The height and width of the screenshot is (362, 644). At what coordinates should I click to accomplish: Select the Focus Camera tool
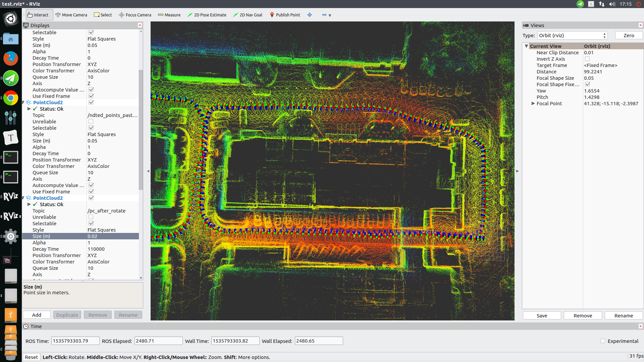tap(135, 15)
